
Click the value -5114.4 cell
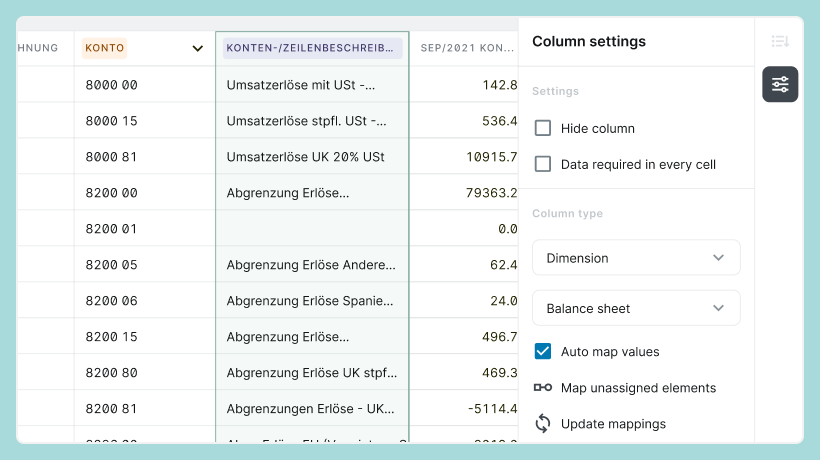(464, 409)
